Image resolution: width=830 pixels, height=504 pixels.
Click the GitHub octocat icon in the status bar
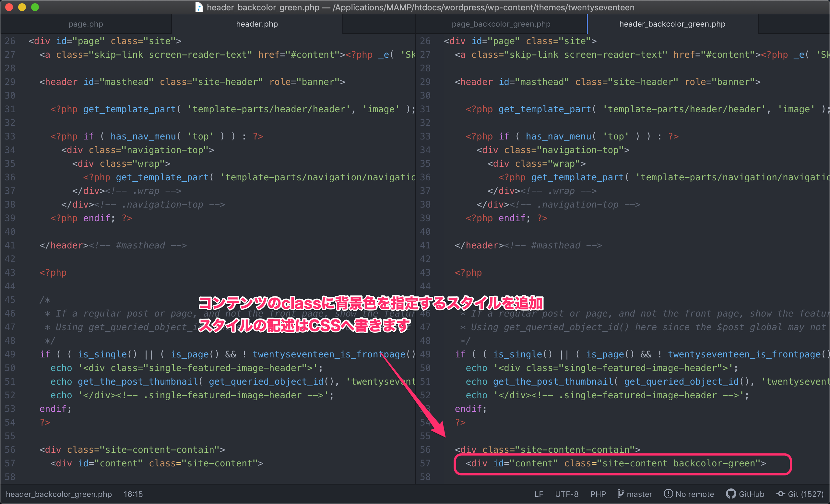point(732,494)
